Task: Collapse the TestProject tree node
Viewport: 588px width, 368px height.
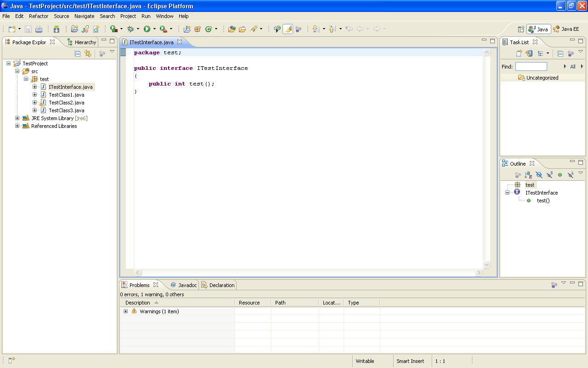Action: click(x=9, y=63)
